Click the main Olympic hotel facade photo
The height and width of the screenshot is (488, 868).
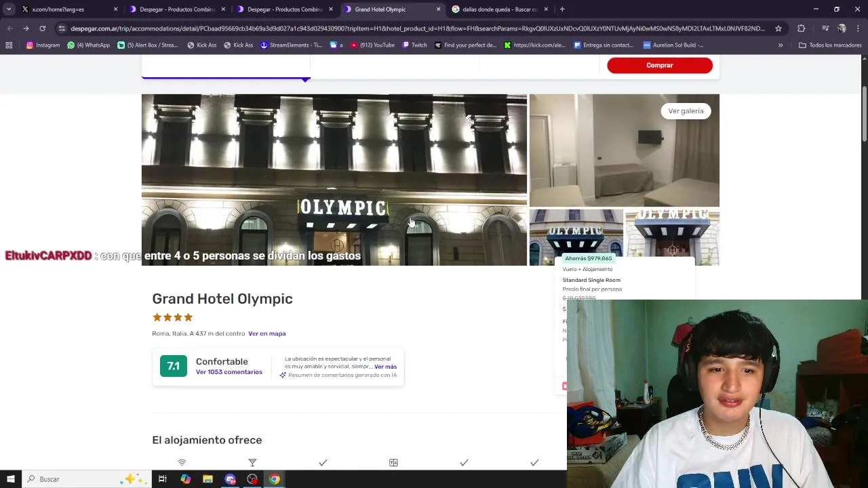[334, 180]
